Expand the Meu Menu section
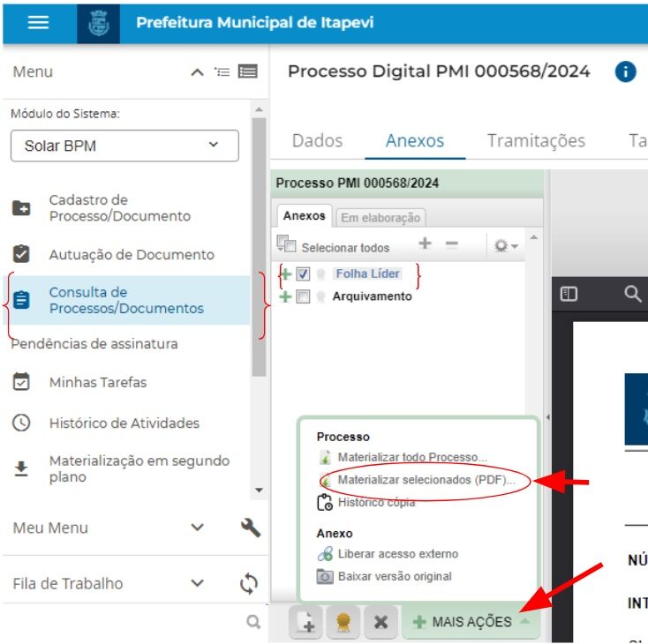648x644 pixels. (x=198, y=528)
